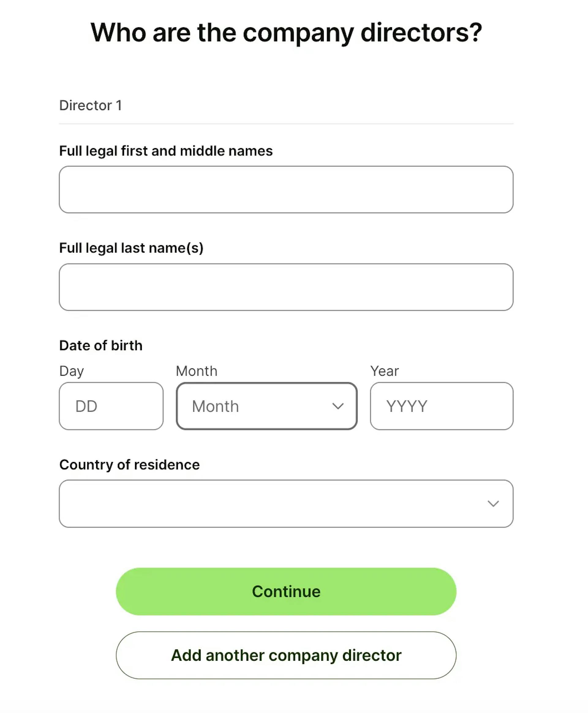This screenshot has width=588, height=713.
Task: Click the "Date of birth" label
Action: coord(100,345)
